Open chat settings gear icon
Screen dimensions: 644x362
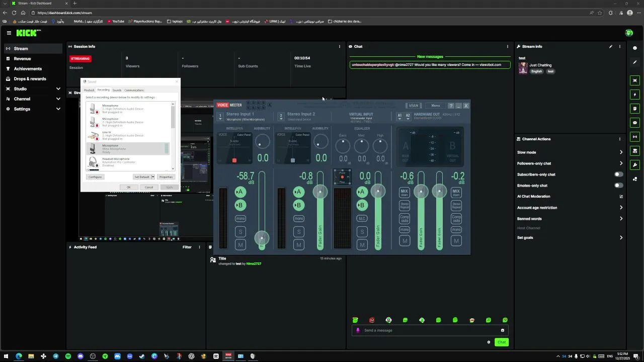pos(489,342)
